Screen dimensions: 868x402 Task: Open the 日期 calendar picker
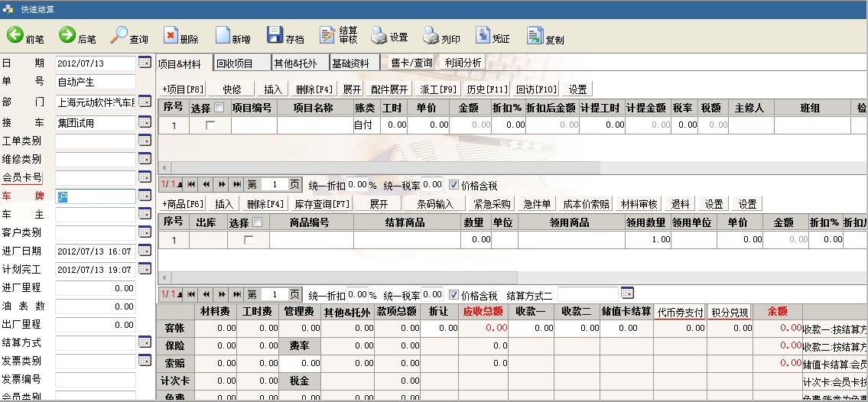(x=145, y=63)
